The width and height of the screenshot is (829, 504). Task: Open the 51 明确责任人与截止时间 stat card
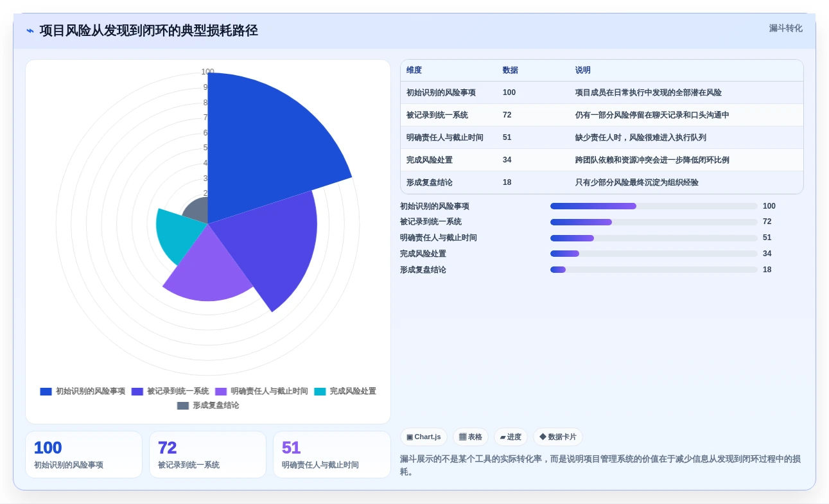(x=331, y=455)
